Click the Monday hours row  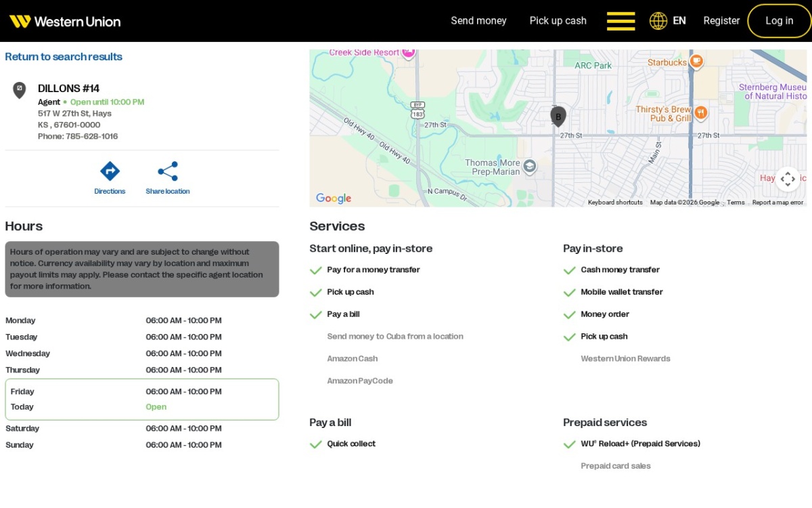coord(141,320)
